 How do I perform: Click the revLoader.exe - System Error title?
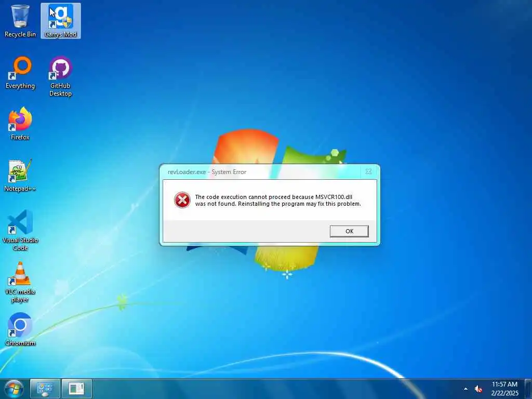(207, 171)
